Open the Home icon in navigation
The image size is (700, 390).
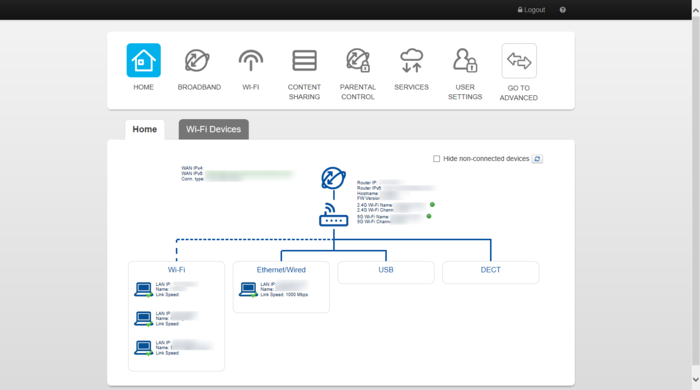click(143, 60)
